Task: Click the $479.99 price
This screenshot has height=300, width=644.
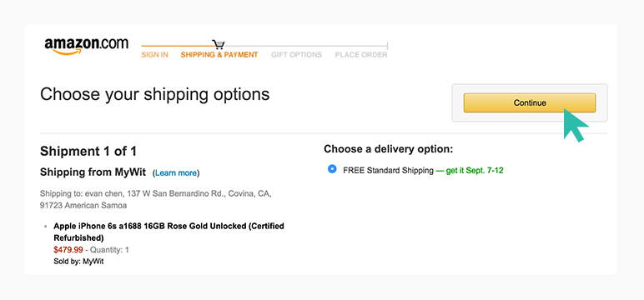Action: pyautogui.click(x=68, y=249)
